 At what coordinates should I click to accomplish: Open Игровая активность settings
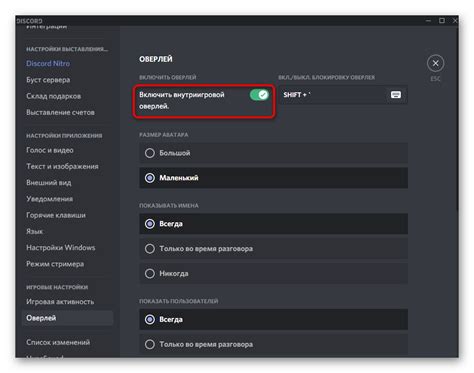tap(60, 302)
